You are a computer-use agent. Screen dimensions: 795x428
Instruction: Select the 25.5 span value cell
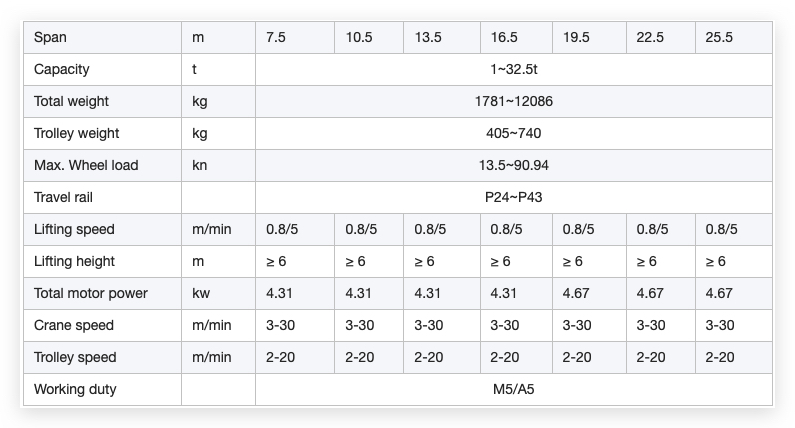(x=734, y=37)
